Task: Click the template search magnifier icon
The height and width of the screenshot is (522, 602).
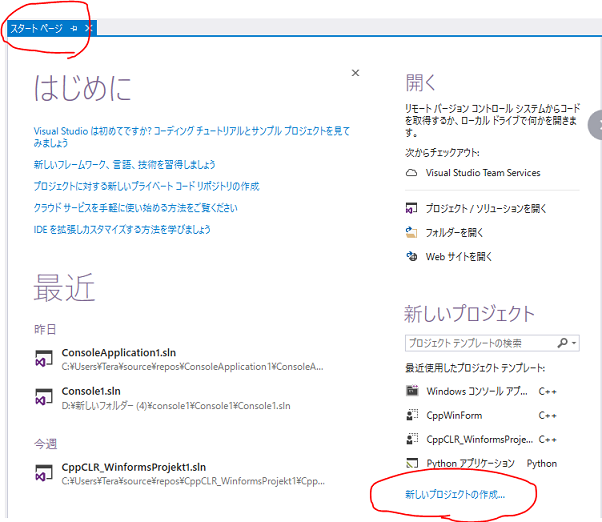Action: (x=562, y=343)
